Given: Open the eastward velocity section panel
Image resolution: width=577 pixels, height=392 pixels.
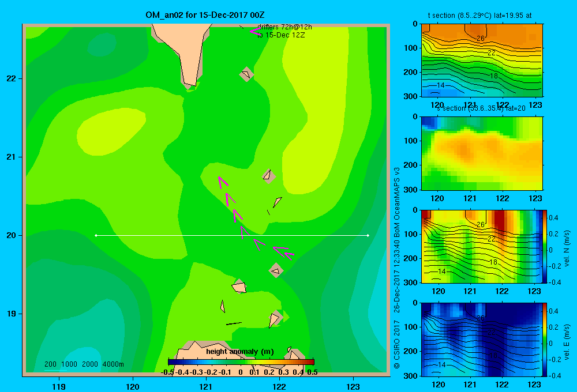Looking at the screenshot, I should pos(482,339).
